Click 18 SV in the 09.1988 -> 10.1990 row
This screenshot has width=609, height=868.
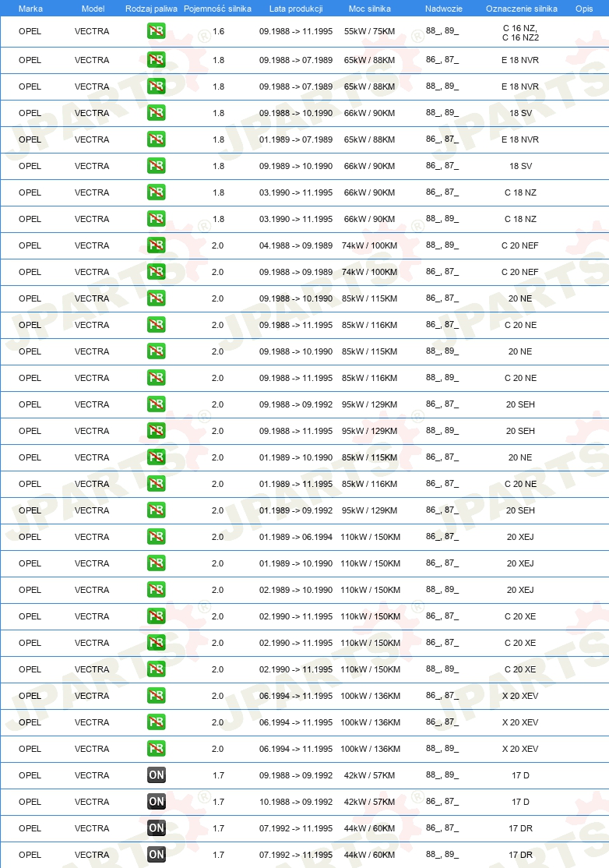click(520, 113)
